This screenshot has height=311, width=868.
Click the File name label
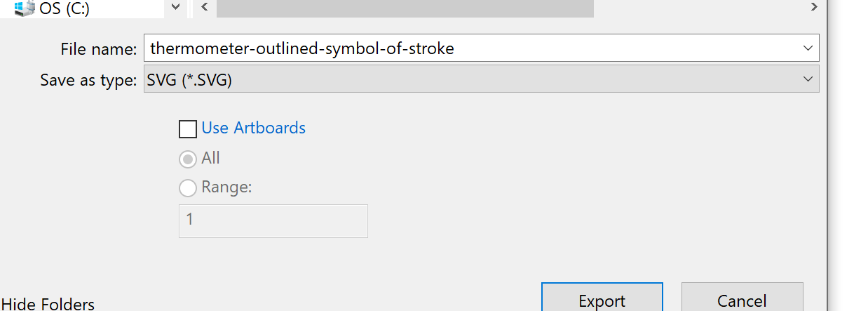(99, 49)
